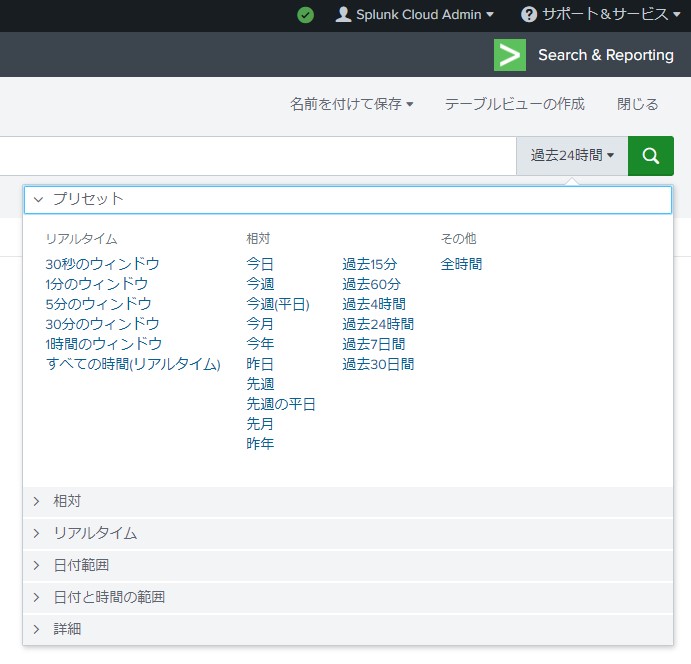Run search with the magnifier button

click(x=651, y=156)
